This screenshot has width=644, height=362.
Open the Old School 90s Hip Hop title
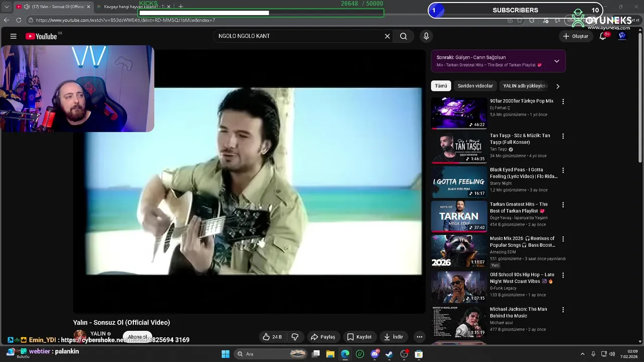pyautogui.click(x=522, y=278)
